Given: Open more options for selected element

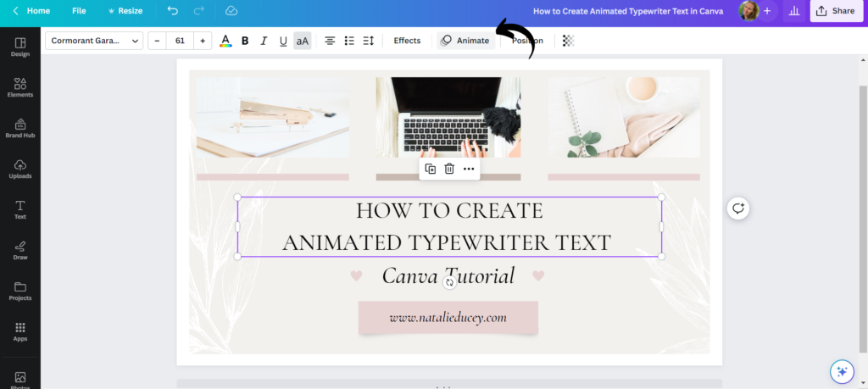Looking at the screenshot, I should point(469,169).
